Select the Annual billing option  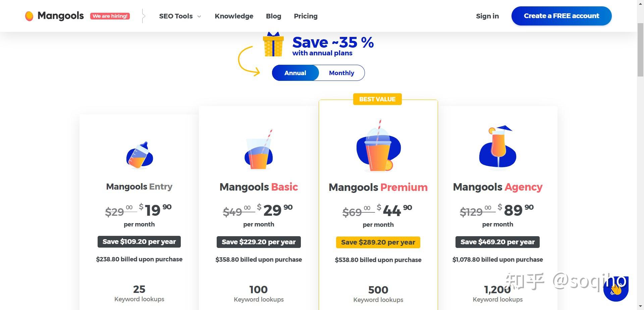point(295,73)
